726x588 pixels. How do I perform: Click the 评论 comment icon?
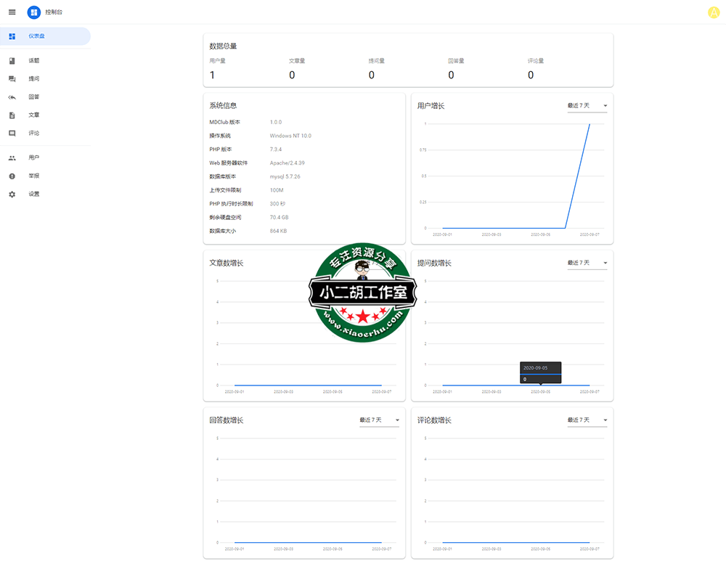(x=12, y=134)
